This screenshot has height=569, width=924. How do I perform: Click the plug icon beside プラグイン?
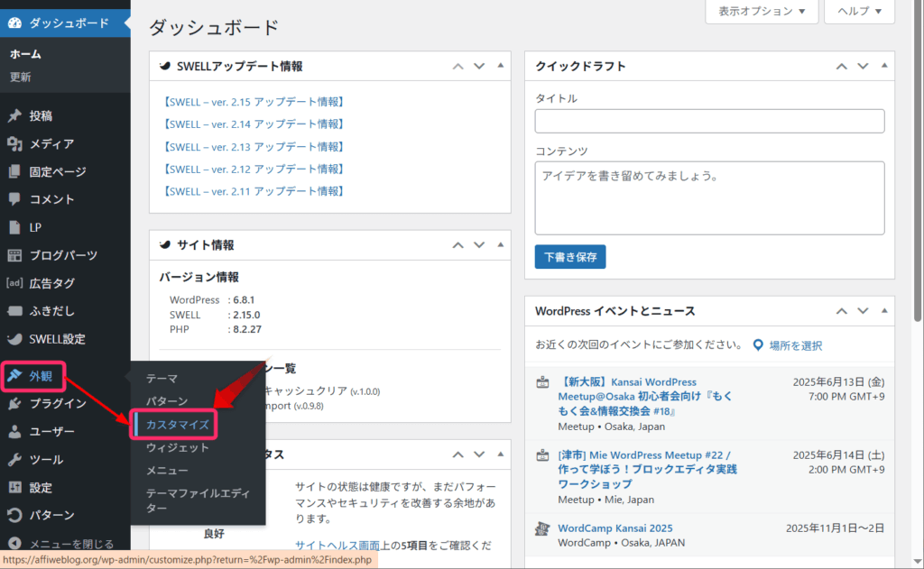point(14,403)
